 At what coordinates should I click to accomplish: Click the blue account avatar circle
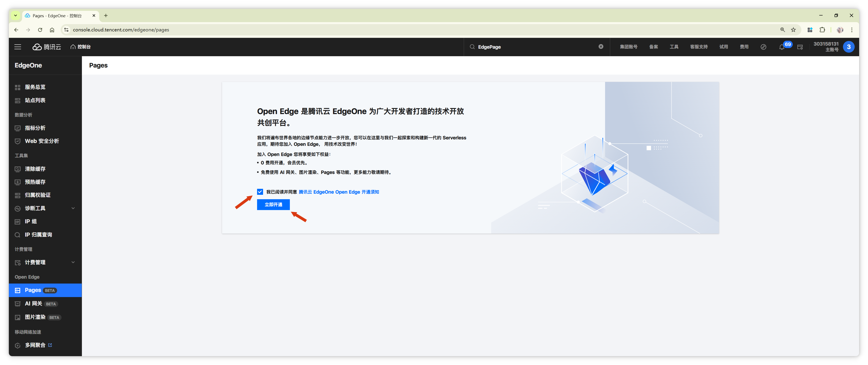849,47
